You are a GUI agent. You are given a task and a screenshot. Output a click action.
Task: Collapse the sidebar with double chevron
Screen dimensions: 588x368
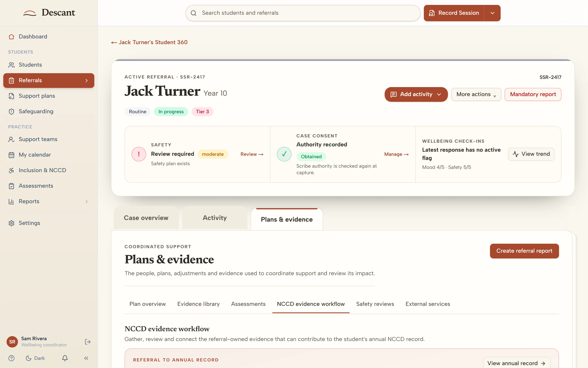click(86, 358)
